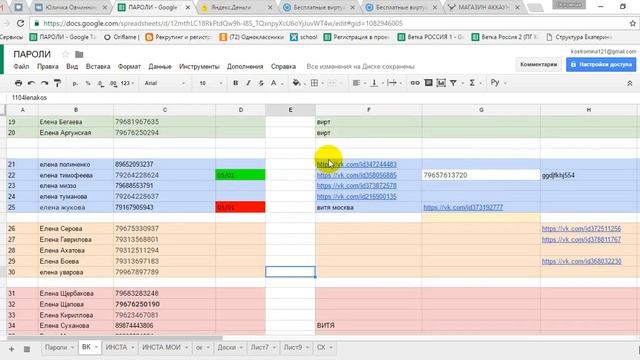Open the Инструменты menu
The height and width of the screenshot is (360, 640).
coord(199,67)
